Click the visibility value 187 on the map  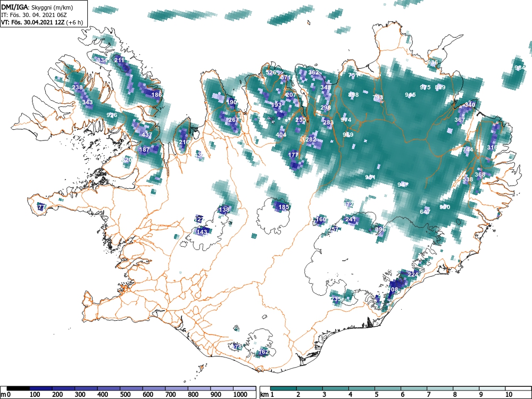[145, 149]
